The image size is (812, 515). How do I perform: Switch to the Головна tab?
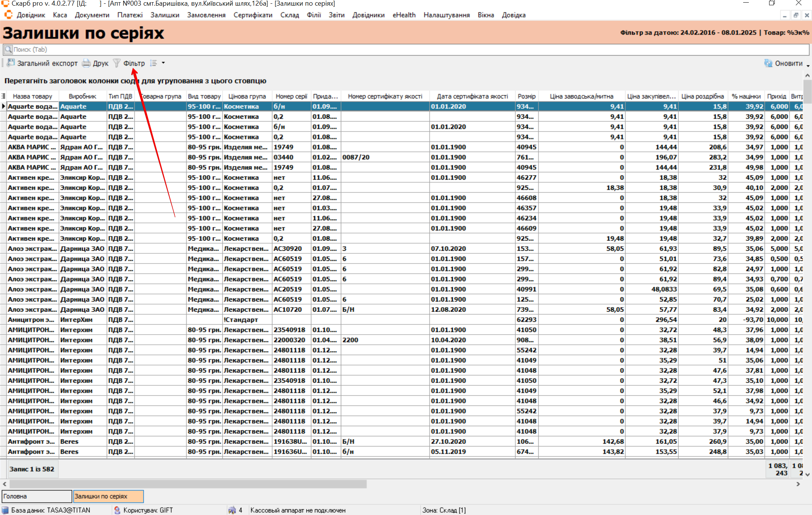coord(36,496)
